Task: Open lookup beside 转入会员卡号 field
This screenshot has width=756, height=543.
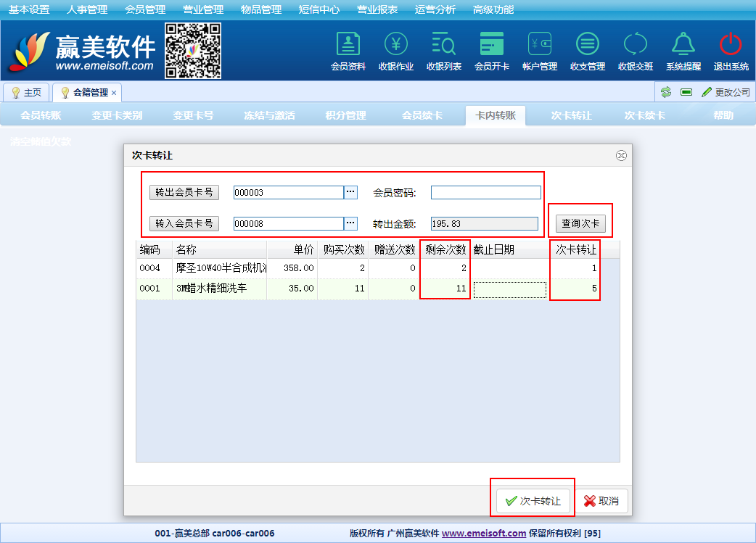Action: tap(350, 223)
